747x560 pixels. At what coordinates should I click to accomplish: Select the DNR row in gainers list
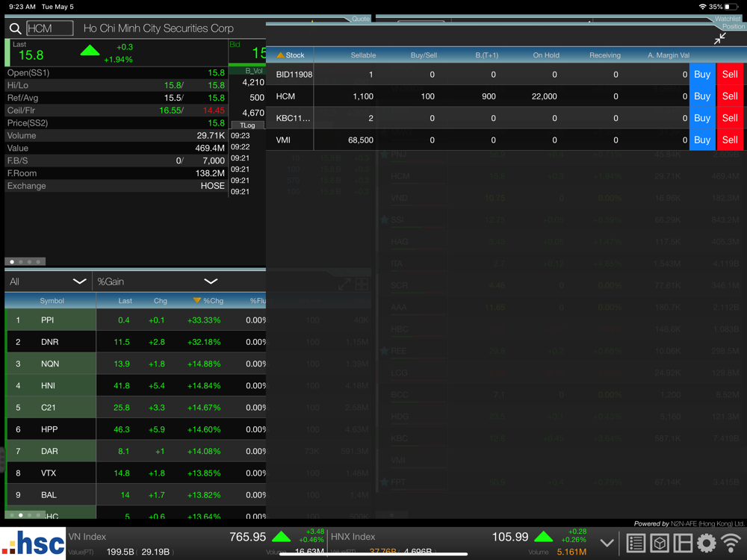(135, 342)
